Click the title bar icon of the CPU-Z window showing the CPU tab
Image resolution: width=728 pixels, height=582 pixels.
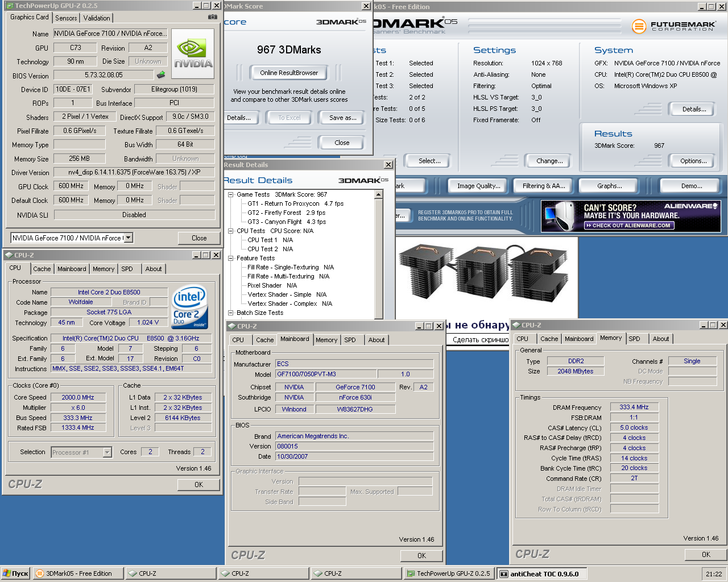coord(9,255)
